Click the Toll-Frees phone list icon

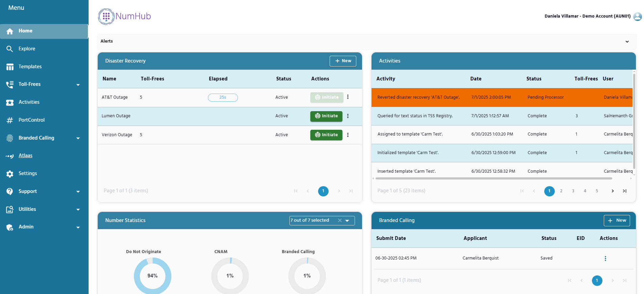pyautogui.click(x=10, y=84)
